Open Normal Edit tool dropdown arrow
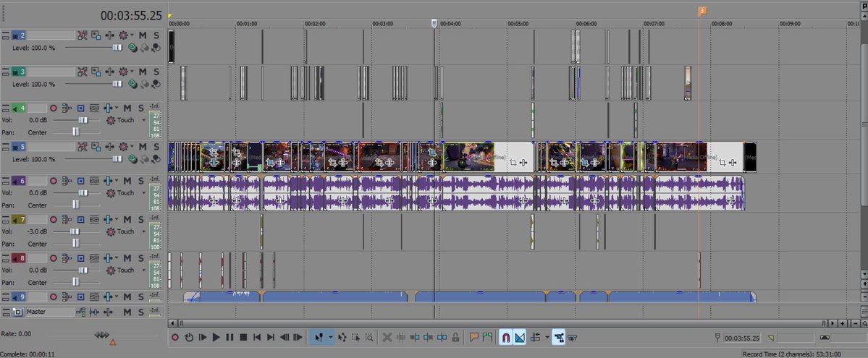Image resolution: width=868 pixels, height=358 pixels. pos(331,337)
